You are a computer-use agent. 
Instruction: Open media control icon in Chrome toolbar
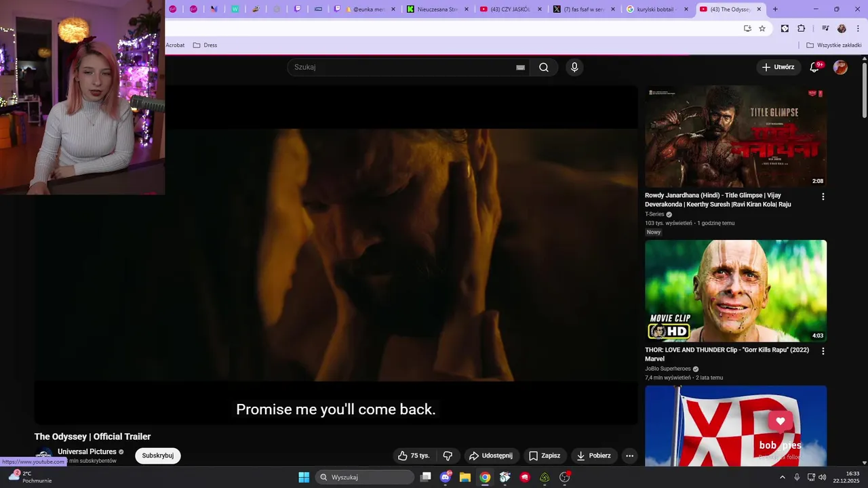click(825, 28)
